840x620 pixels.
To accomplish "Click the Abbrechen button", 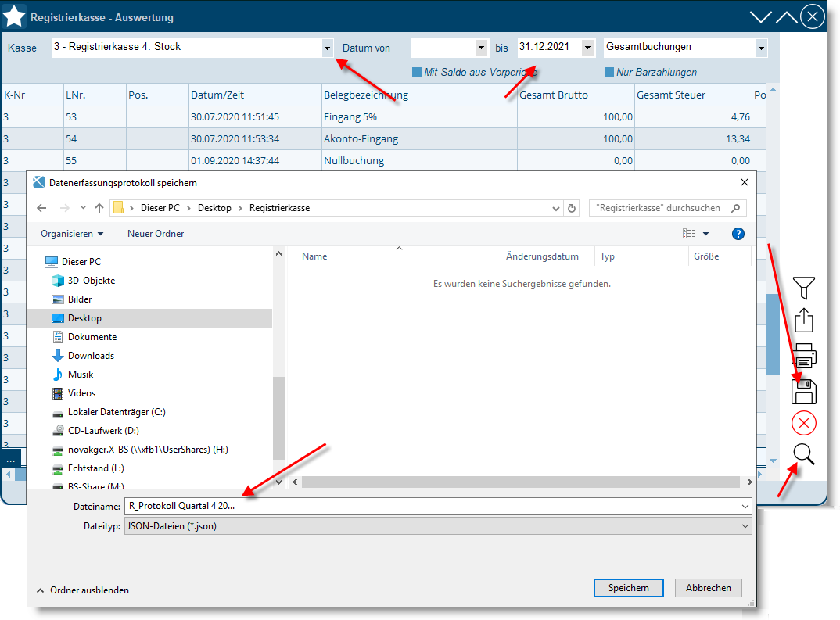I will (x=708, y=588).
